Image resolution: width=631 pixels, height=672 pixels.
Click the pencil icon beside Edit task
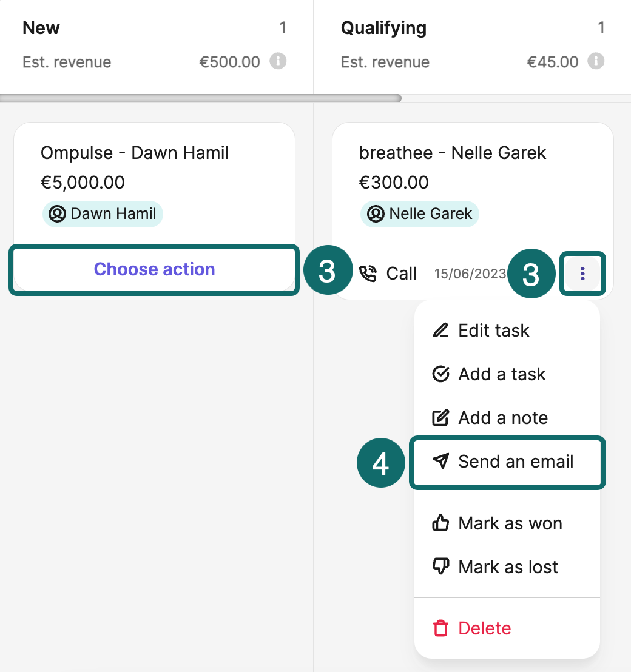[x=440, y=331]
